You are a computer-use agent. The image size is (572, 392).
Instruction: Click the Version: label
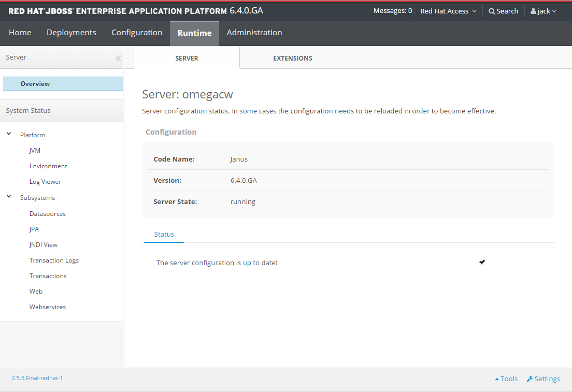167,181
